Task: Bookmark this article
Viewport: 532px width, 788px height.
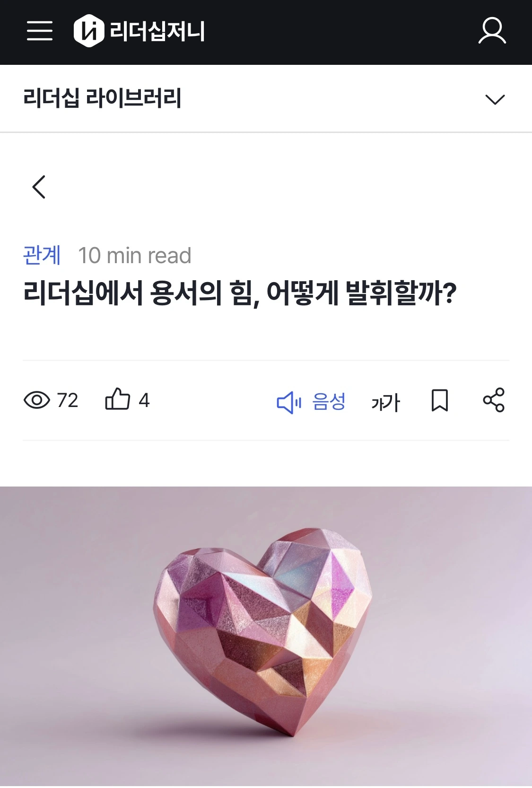Action: tap(440, 400)
